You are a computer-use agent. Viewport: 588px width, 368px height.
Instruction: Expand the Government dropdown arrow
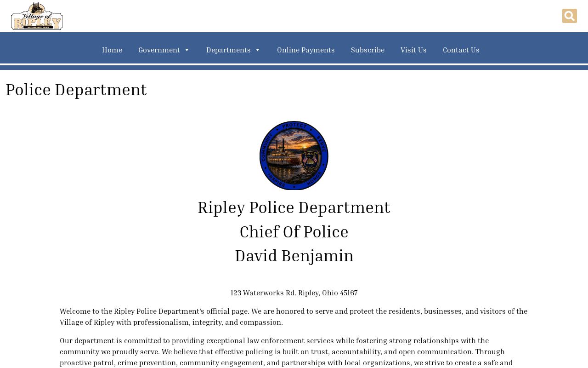tap(187, 50)
